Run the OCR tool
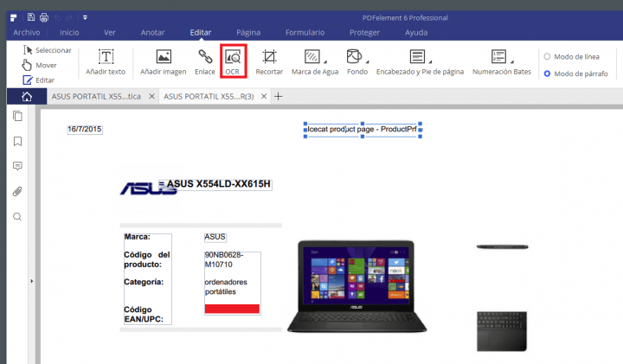This screenshot has height=364, width=623. tap(234, 61)
